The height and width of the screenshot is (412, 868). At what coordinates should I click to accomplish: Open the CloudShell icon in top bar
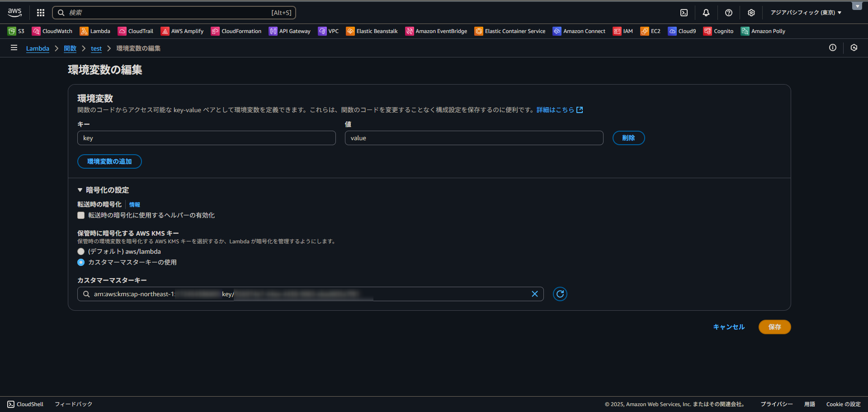tap(684, 13)
